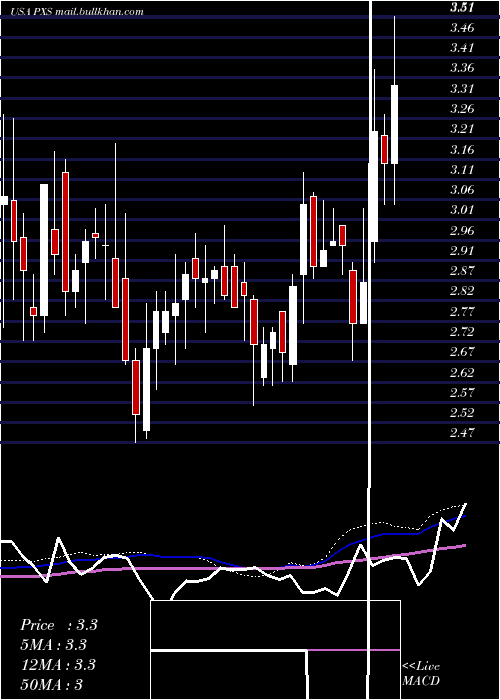Click the 3.11 price axis label

point(462,169)
